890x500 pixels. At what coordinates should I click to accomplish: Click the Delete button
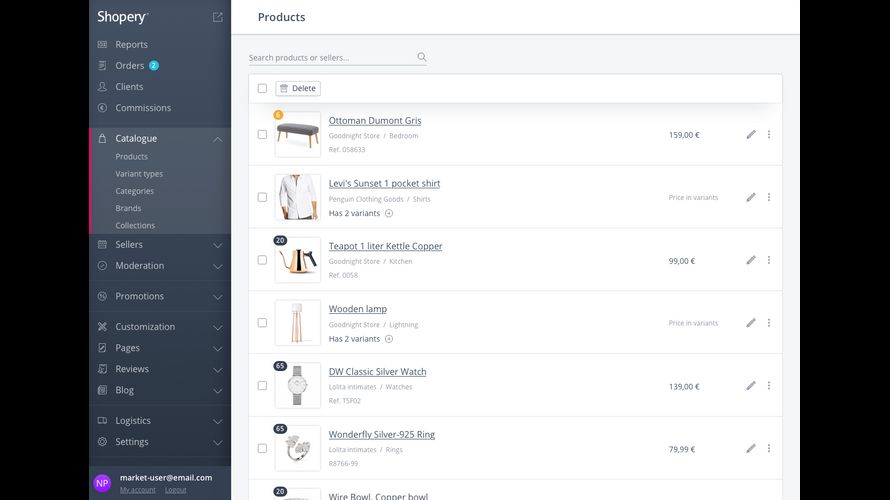coord(298,88)
